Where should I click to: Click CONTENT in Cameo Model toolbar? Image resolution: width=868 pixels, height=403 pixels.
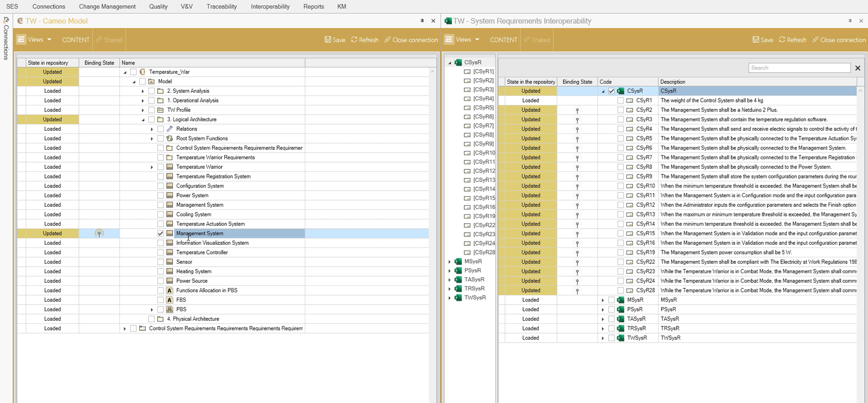75,40
